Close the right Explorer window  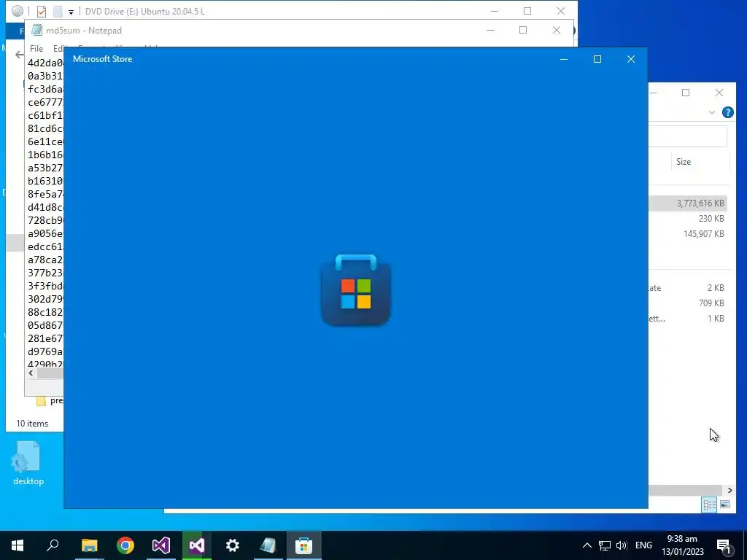[719, 93]
